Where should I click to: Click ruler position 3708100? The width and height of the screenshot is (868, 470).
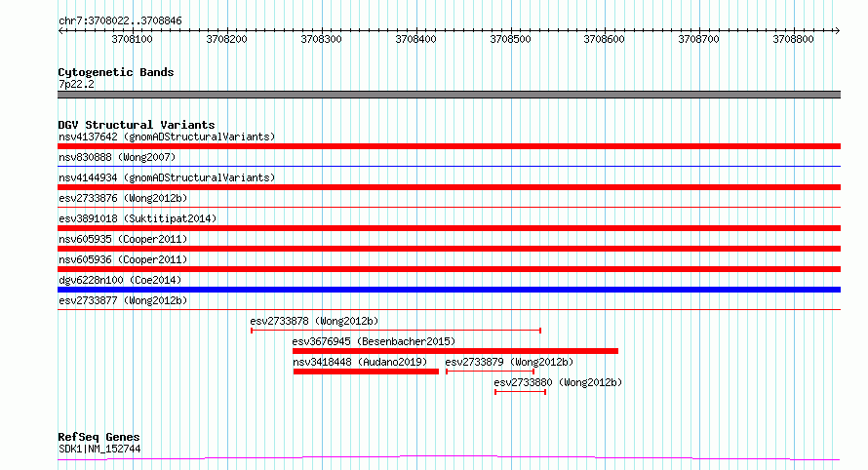(132, 39)
